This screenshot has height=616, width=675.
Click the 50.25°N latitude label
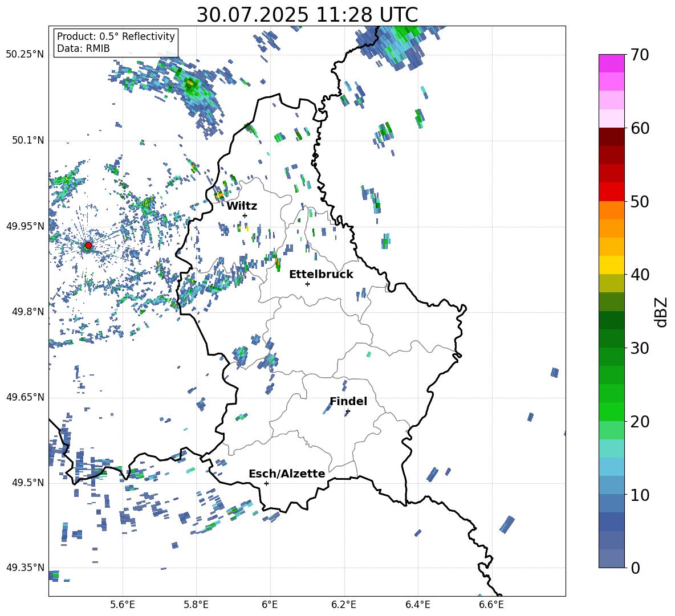click(25, 55)
